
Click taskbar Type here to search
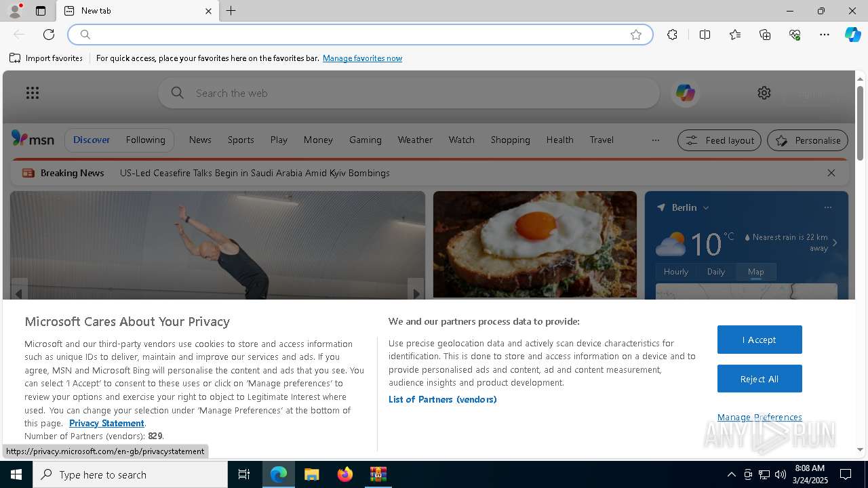pyautogui.click(x=130, y=474)
